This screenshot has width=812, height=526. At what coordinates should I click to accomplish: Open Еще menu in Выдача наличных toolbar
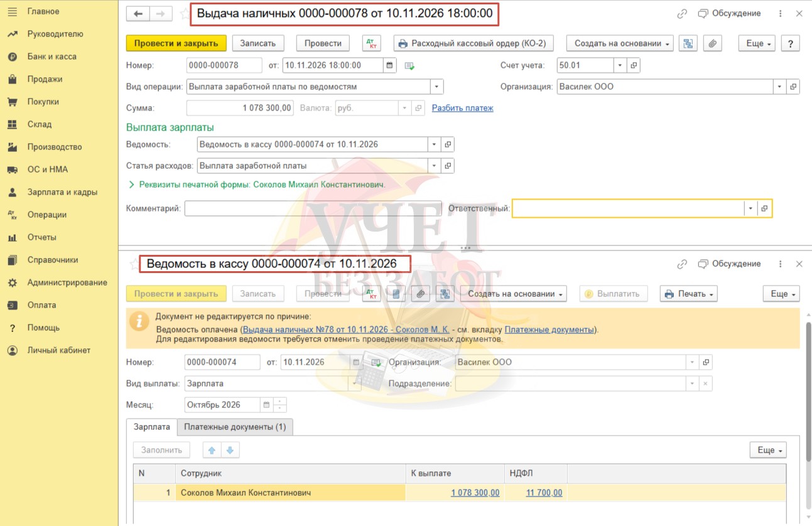point(756,43)
